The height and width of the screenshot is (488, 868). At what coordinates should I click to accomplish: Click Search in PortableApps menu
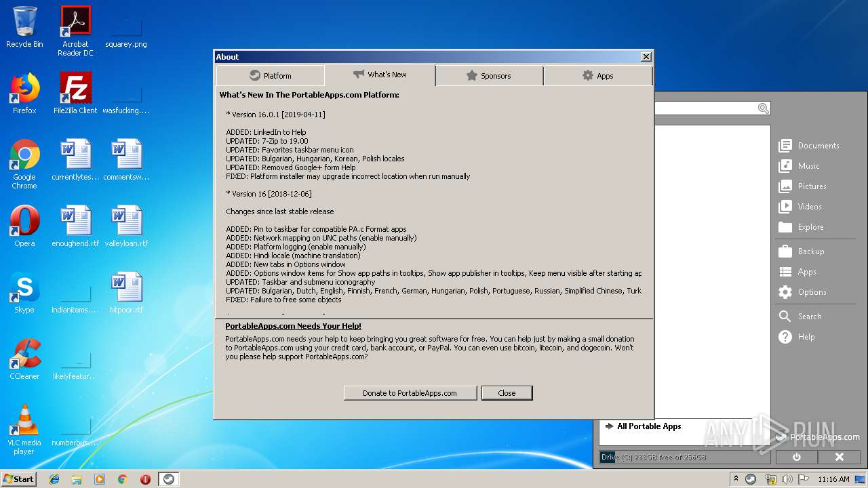(800, 317)
